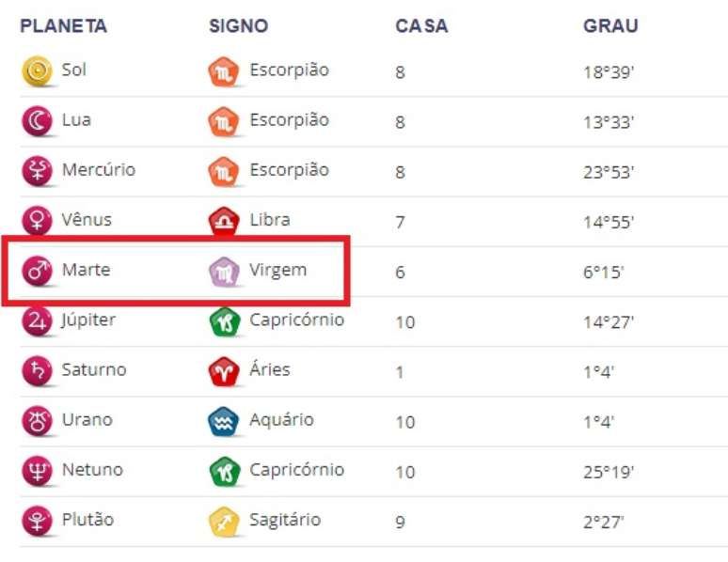Click the Capricórnio sign icon in Júpiter row

pyautogui.click(x=224, y=321)
